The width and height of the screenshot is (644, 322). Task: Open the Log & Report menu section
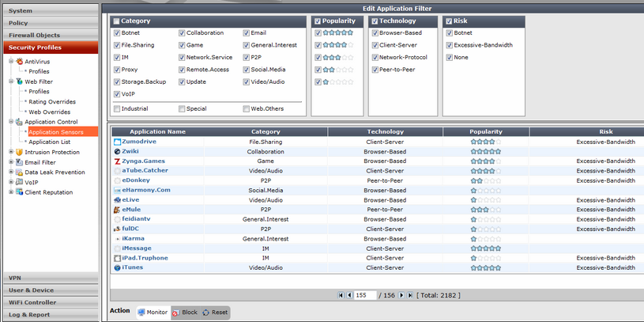(51, 315)
